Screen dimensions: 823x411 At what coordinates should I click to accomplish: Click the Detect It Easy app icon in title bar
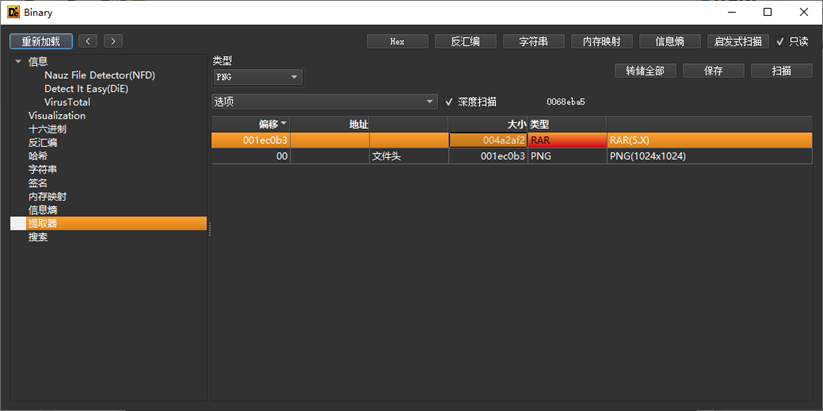point(13,13)
